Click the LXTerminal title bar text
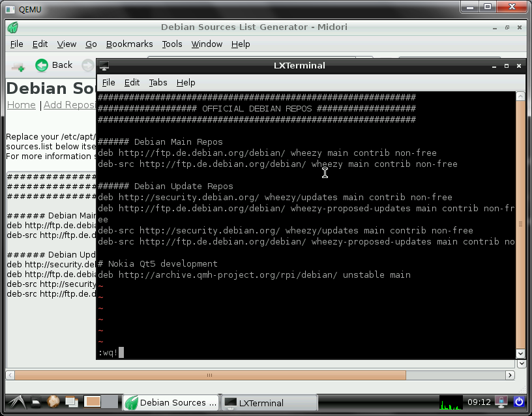 [x=299, y=65]
